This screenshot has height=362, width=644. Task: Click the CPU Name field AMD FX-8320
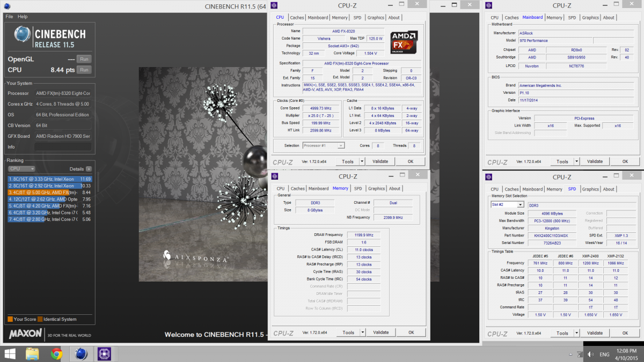pyautogui.click(x=343, y=31)
